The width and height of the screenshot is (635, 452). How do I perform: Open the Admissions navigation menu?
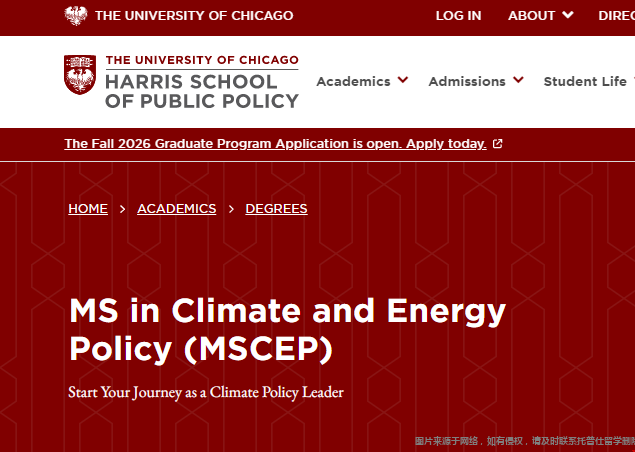[x=467, y=81]
